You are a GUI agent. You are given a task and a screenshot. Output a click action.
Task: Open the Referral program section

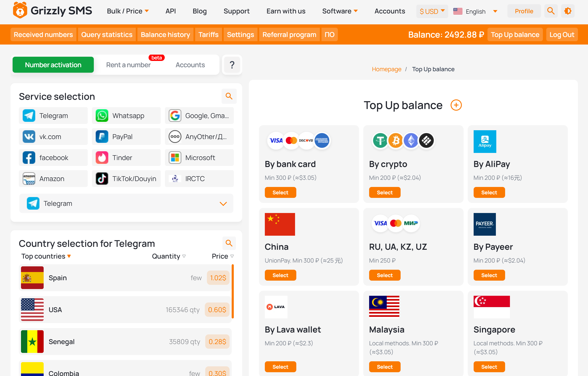(x=289, y=34)
